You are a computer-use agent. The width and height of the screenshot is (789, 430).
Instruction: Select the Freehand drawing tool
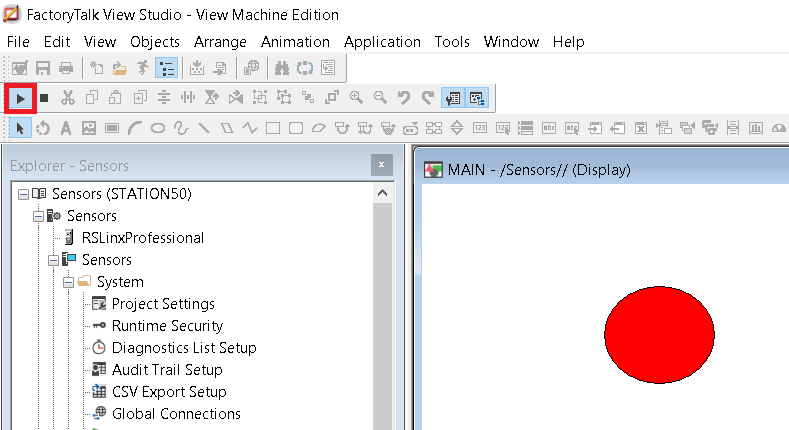tap(181, 129)
